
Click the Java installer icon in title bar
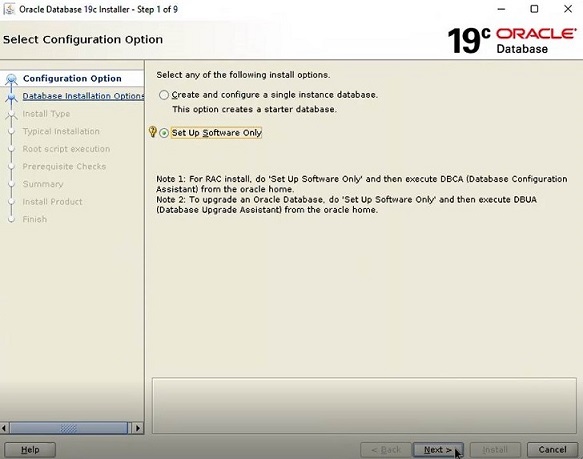coord(9,9)
